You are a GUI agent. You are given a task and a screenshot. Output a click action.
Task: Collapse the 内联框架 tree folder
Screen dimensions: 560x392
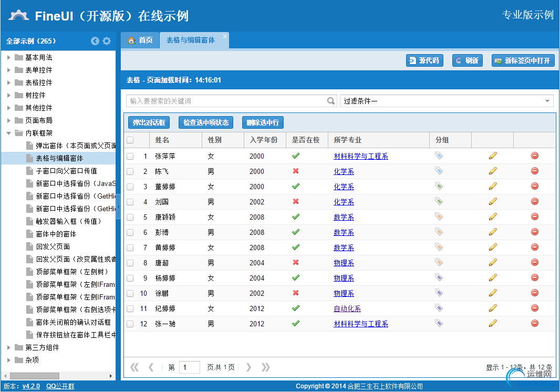point(9,133)
